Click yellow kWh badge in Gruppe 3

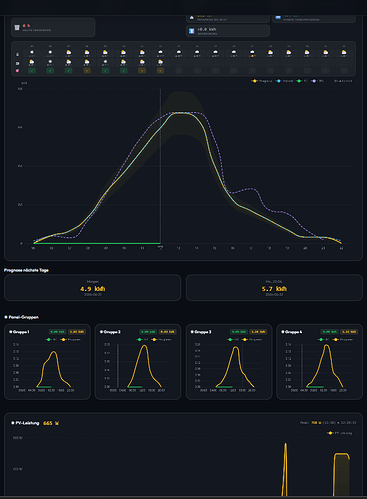coord(258,332)
